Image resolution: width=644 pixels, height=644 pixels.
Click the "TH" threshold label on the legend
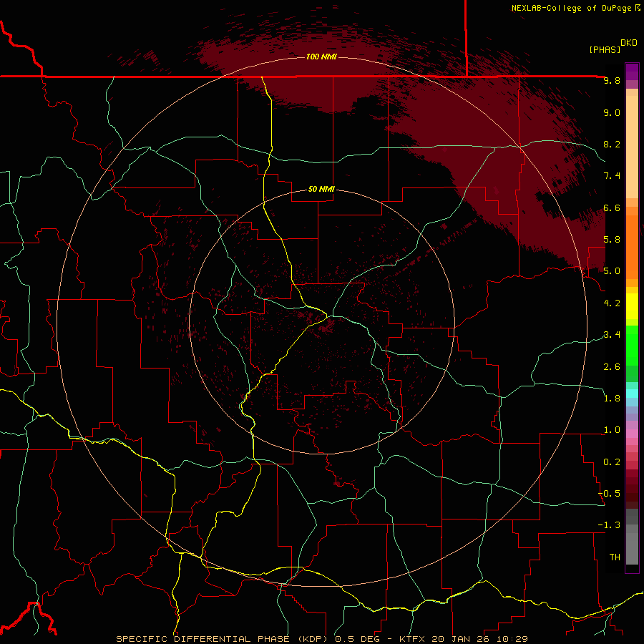[615, 557]
